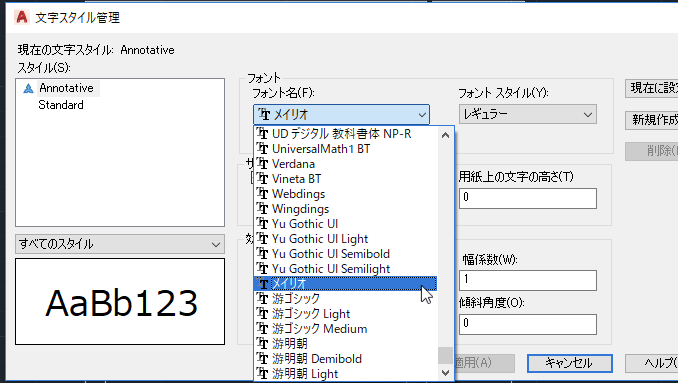Viewport: 678px width, 383px height.
Task: Choose Yu Gothic UI Semibold
Action: pyautogui.click(x=345, y=254)
